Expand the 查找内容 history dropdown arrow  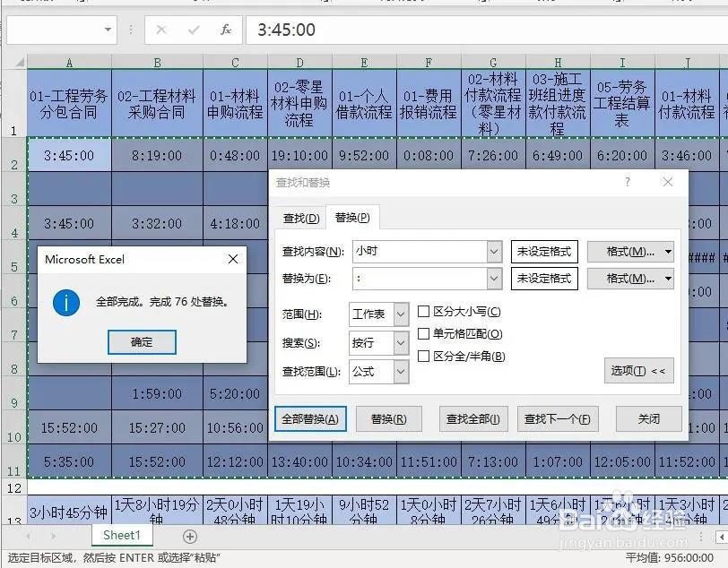(494, 252)
